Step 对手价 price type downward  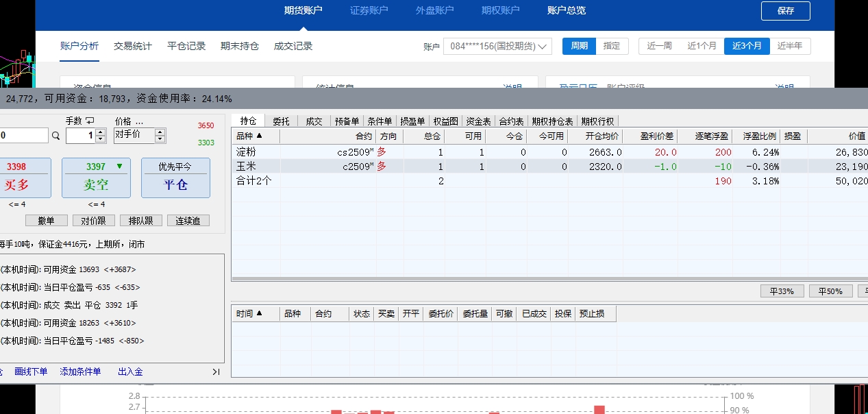pyautogui.click(x=160, y=139)
